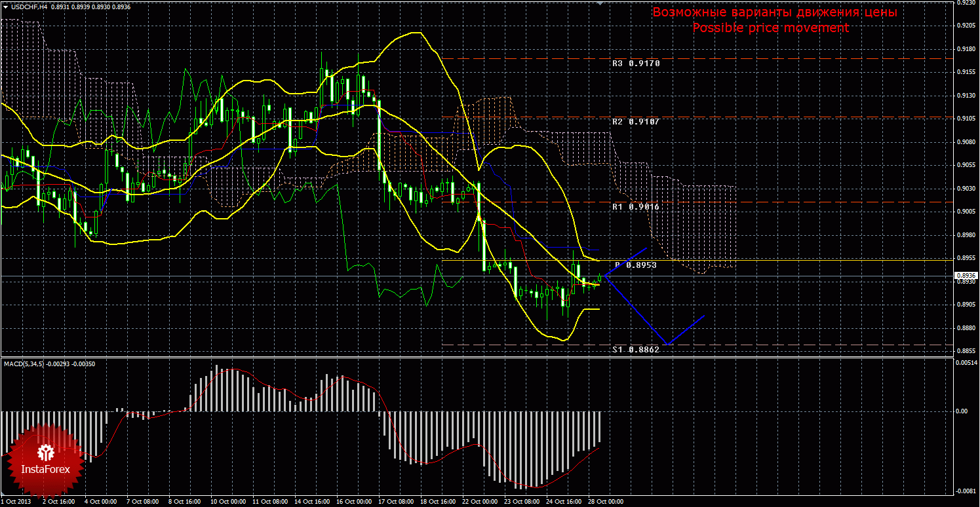Click the Russian title 'Возможные варианты движения цены'
Screen dimensions: 980x507
(x=775, y=12)
